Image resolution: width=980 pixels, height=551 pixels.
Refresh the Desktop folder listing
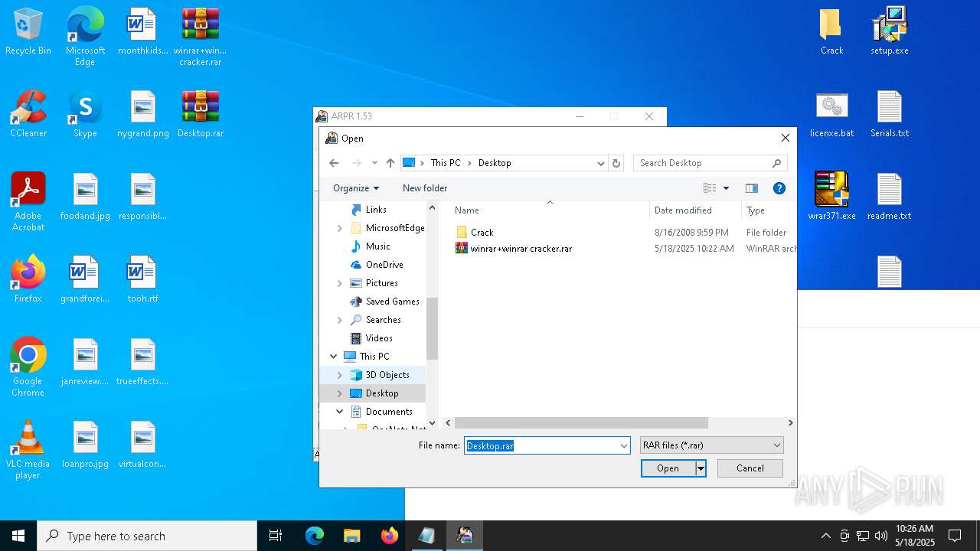(616, 163)
